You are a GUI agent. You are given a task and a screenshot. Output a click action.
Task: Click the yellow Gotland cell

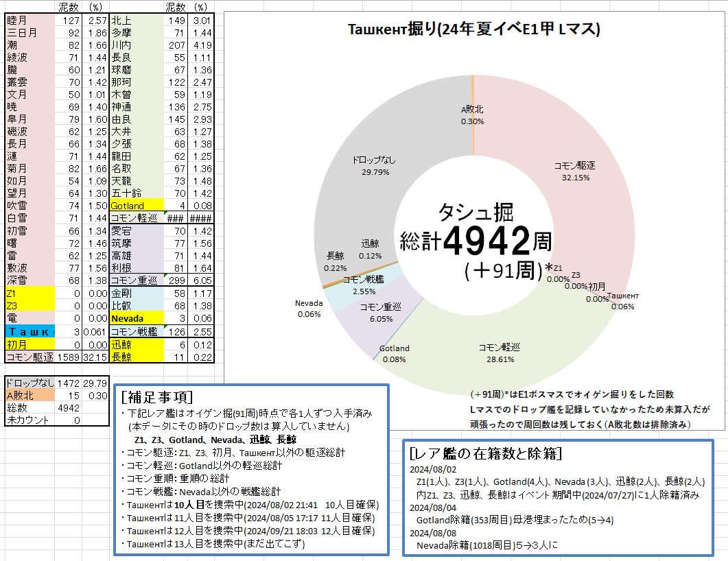[137, 206]
